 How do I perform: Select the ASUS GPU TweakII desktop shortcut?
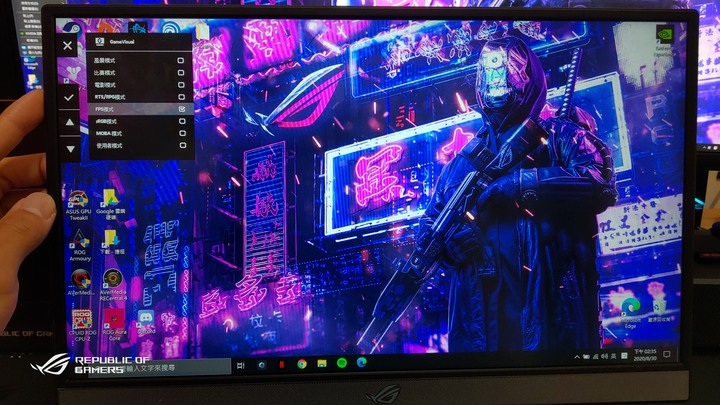(x=78, y=206)
